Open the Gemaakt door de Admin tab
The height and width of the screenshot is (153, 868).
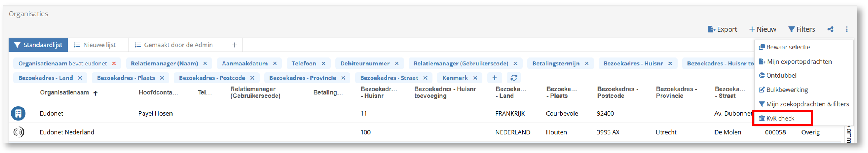coord(178,45)
